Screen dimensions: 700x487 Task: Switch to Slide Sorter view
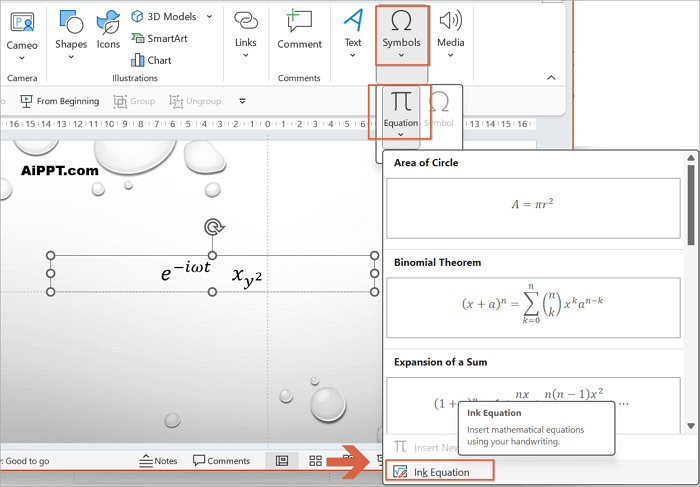point(315,461)
